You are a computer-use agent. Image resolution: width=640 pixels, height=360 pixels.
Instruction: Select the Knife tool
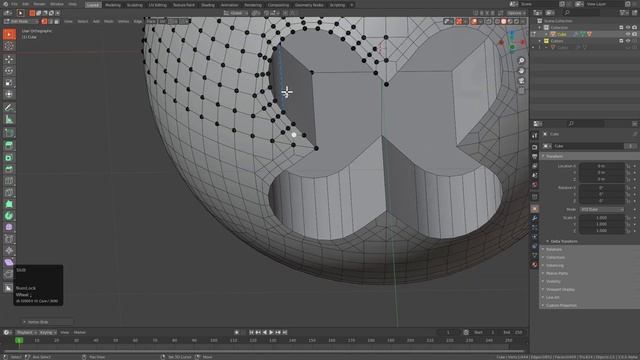coord(9,192)
